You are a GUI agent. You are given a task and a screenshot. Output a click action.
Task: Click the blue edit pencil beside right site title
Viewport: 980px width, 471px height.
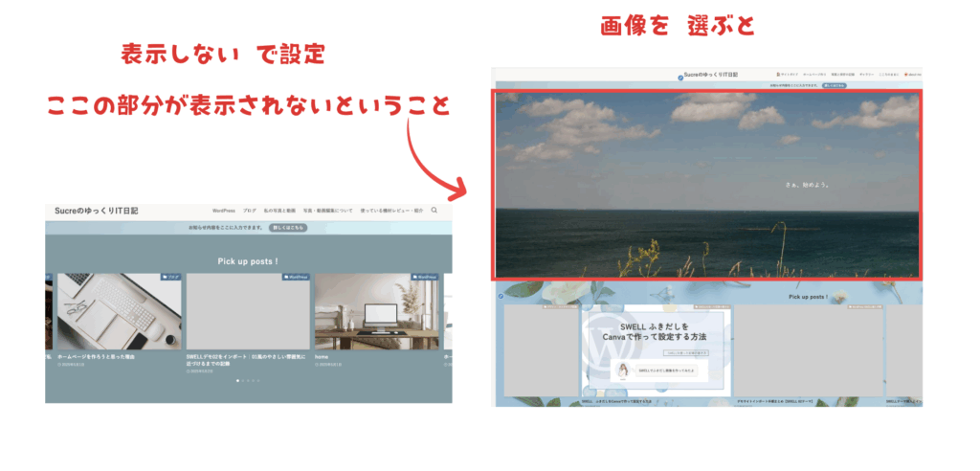[x=680, y=76]
